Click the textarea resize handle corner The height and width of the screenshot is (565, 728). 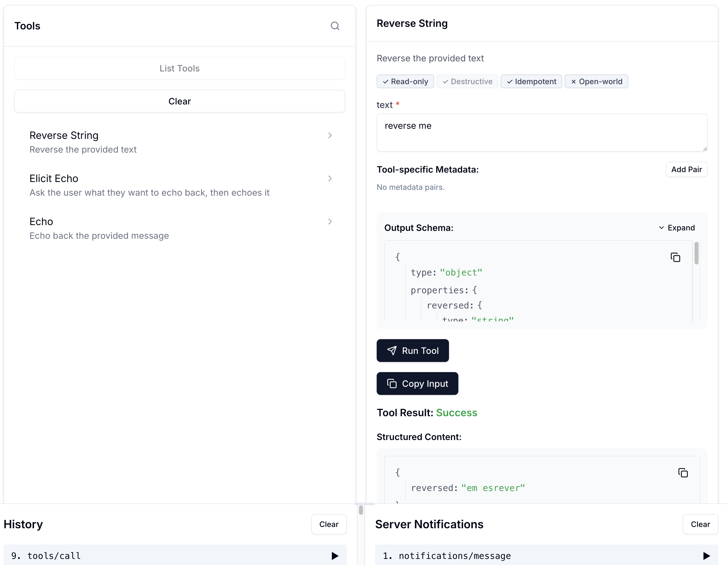(x=705, y=149)
